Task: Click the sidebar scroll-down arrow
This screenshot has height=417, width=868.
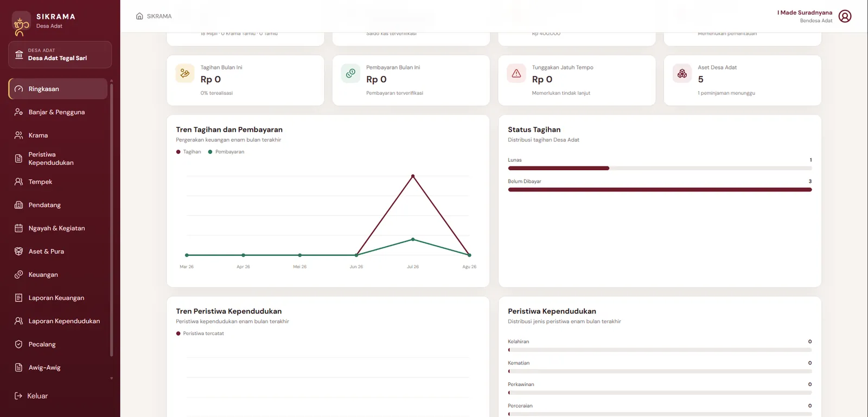Action: point(112,378)
